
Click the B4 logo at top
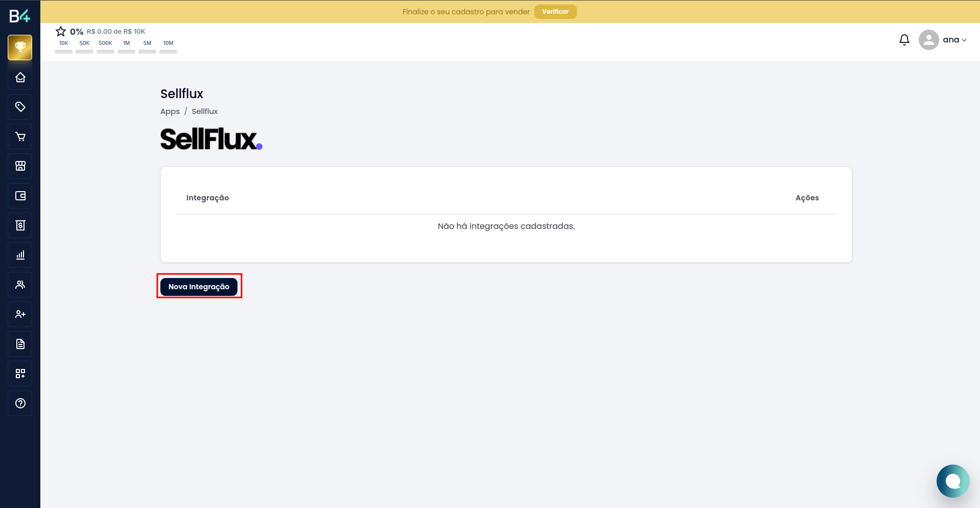(x=20, y=16)
